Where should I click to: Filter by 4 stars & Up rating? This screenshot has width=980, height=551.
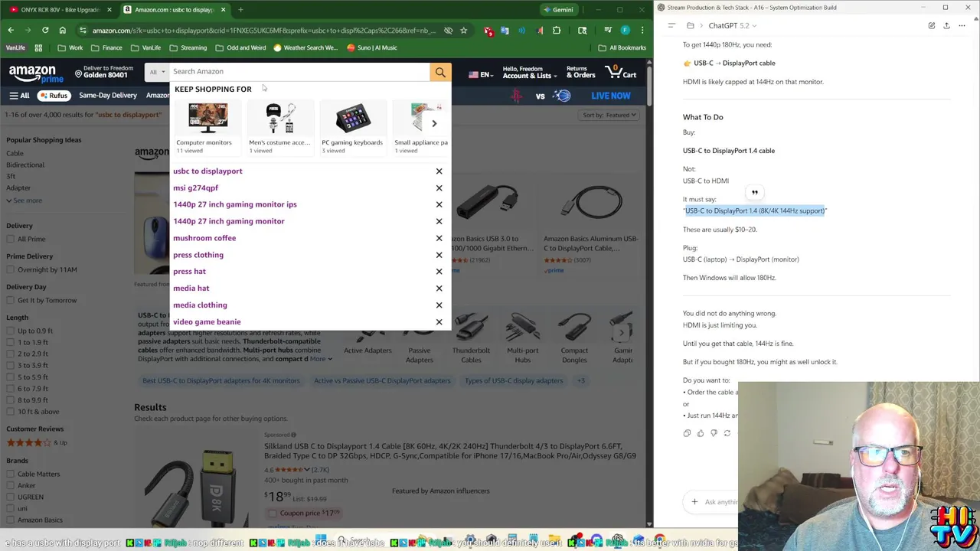click(x=37, y=442)
